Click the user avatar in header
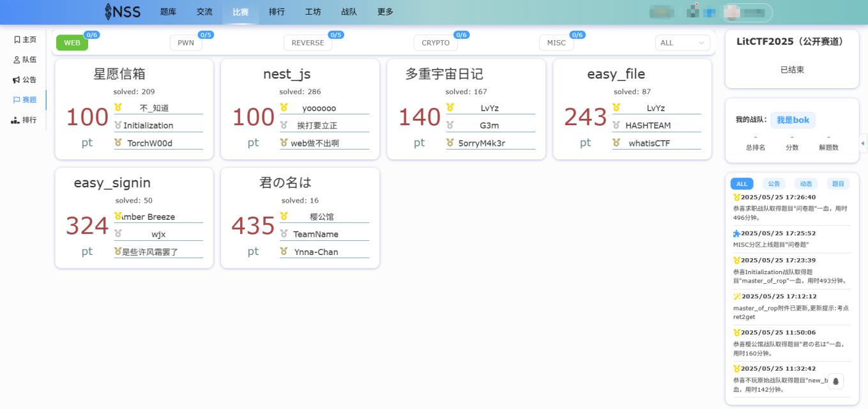Screen dimensions: 868x409 [x=733, y=12]
